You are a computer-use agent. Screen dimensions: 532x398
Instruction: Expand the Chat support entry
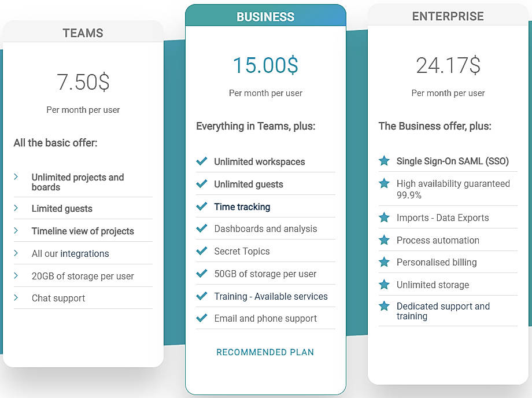pyautogui.click(x=16, y=298)
